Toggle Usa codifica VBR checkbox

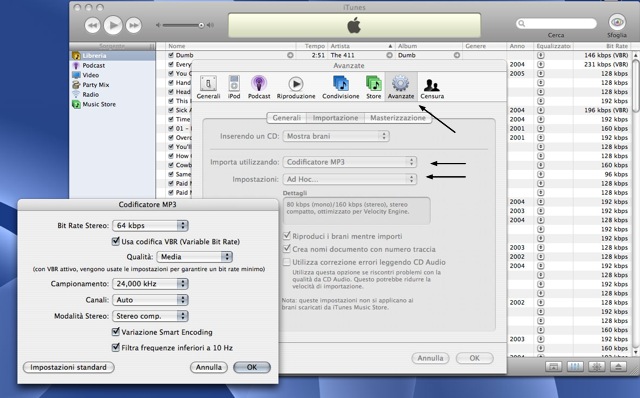point(116,241)
